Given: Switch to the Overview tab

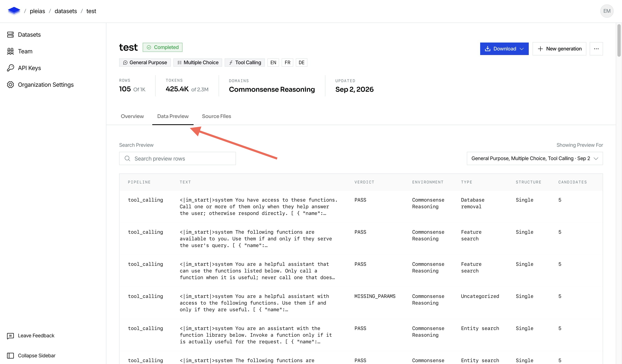Looking at the screenshot, I should pos(132,116).
